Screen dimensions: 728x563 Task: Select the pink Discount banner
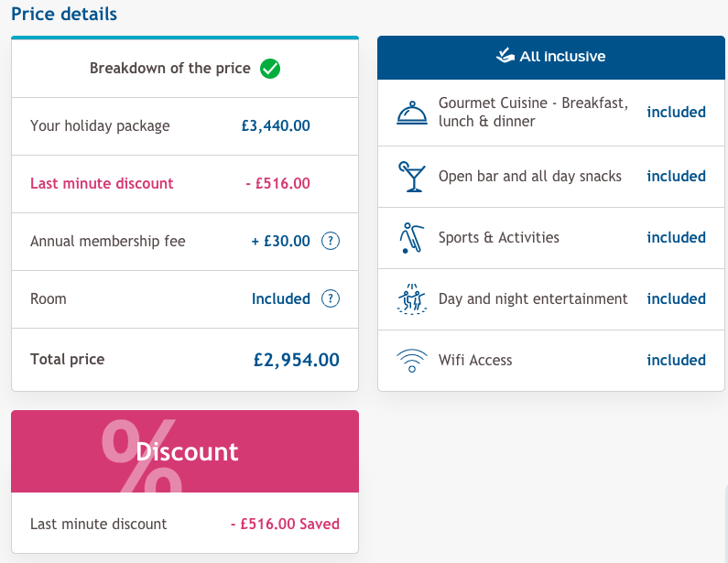coord(185,451)
